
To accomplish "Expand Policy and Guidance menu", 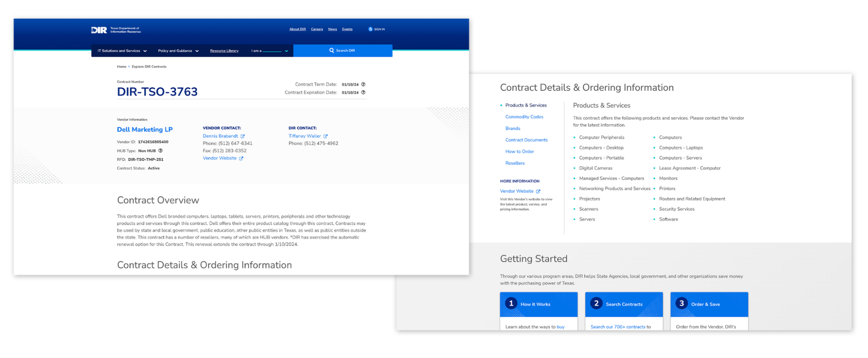I will point(178,51).
